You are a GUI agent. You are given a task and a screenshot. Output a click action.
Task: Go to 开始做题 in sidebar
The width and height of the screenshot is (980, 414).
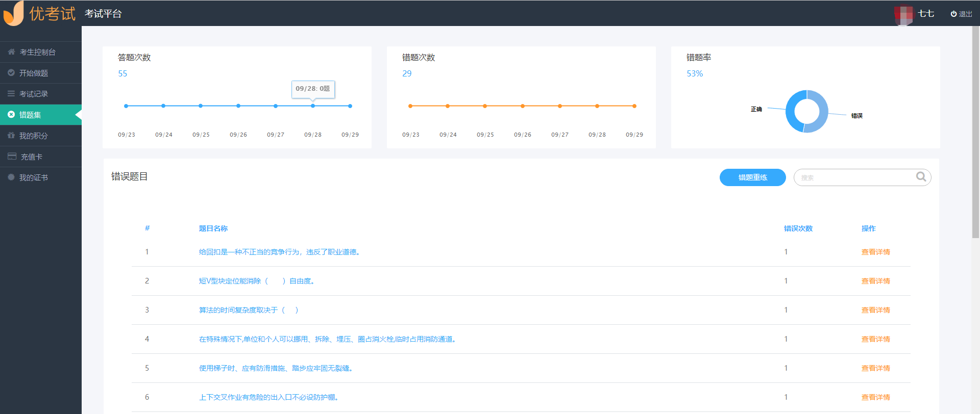point(41,73)
